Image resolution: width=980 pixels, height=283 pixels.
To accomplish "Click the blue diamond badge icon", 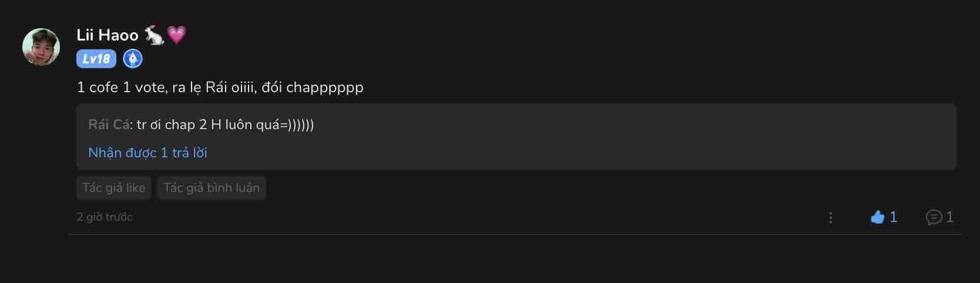I will (133, 59).
